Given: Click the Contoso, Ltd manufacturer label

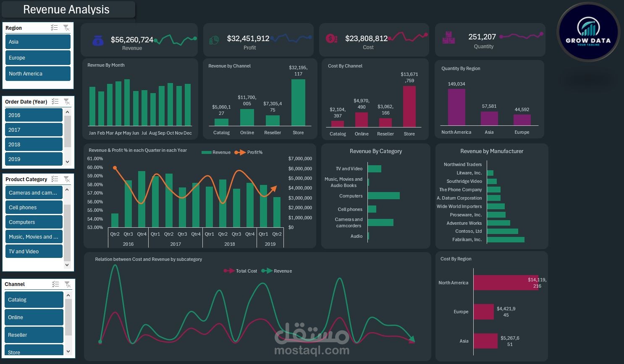Looking at the screenshot, I should click(x=468, y=231).
